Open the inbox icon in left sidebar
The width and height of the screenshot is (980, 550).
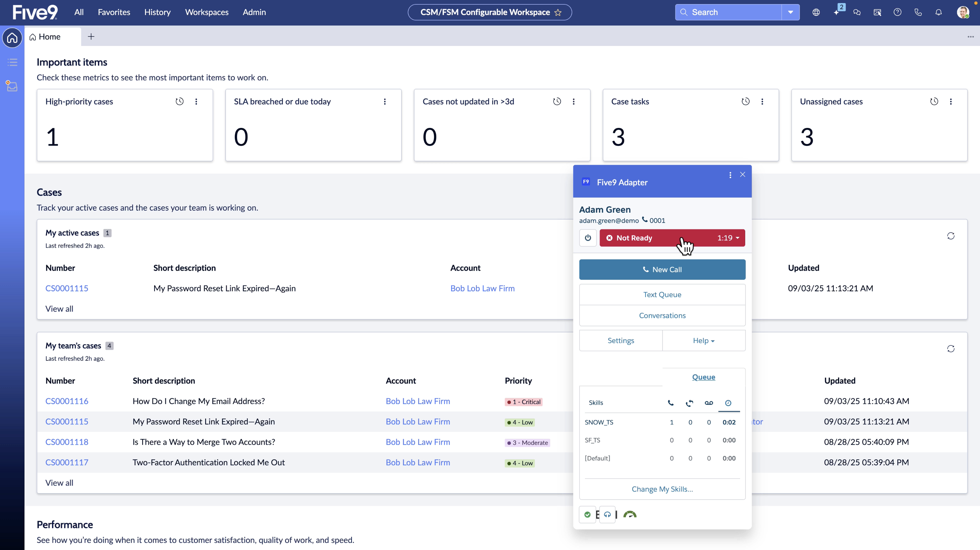(12, 86)
